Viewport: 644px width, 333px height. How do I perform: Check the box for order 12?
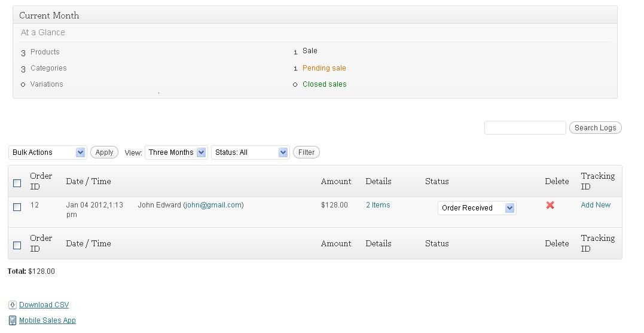point(17,207)
